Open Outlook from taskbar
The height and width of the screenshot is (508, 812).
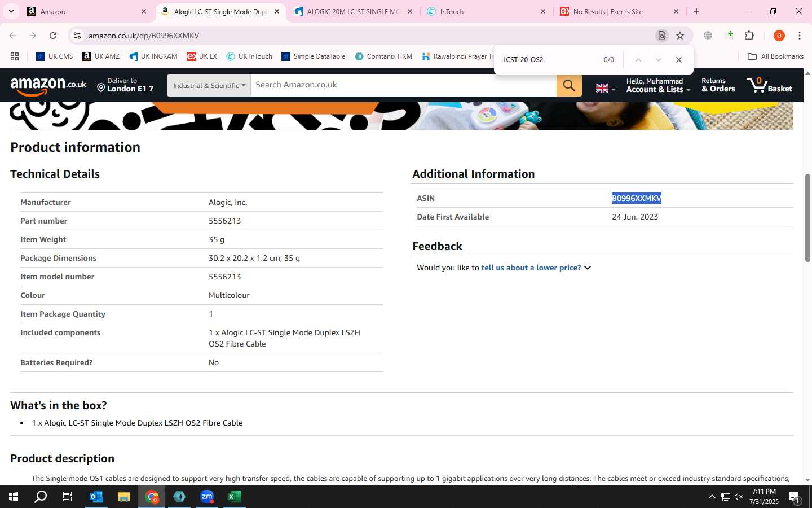point(96,497)
